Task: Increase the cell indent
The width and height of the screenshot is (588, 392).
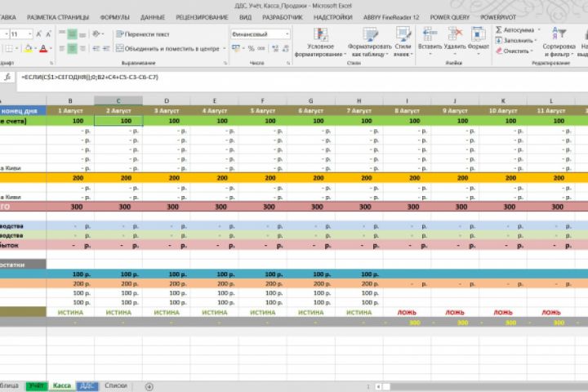Action: click(x=106, y=48)
